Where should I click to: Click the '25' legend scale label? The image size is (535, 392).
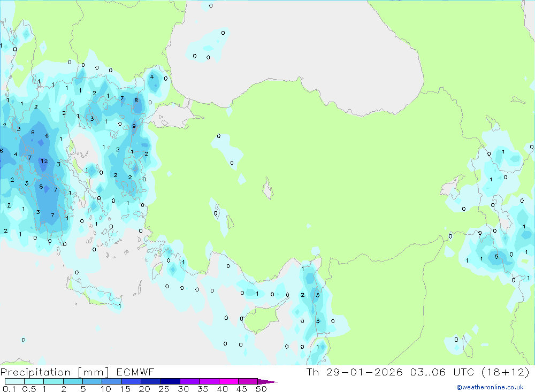(164, 389)
